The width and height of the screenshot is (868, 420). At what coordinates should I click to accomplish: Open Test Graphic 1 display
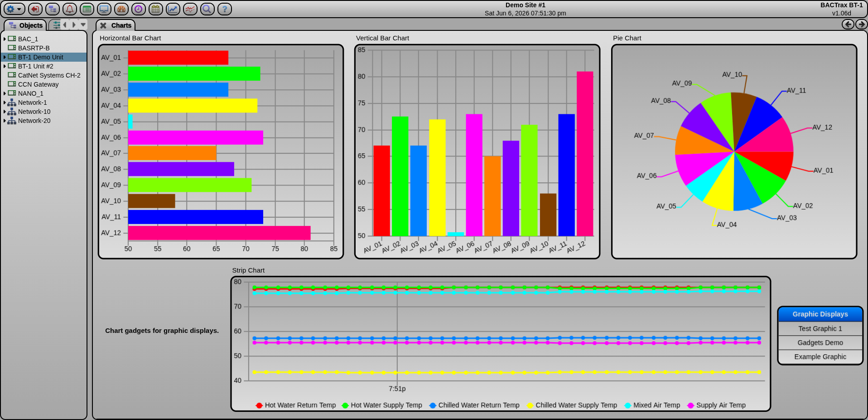click(x=820, y=329)
